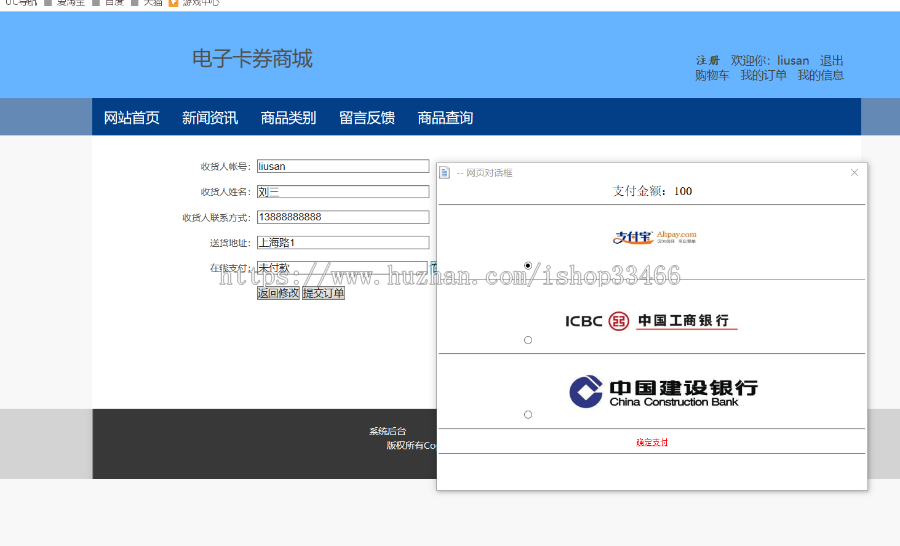Focus the 收货人姓名 input field

(343, 191)
